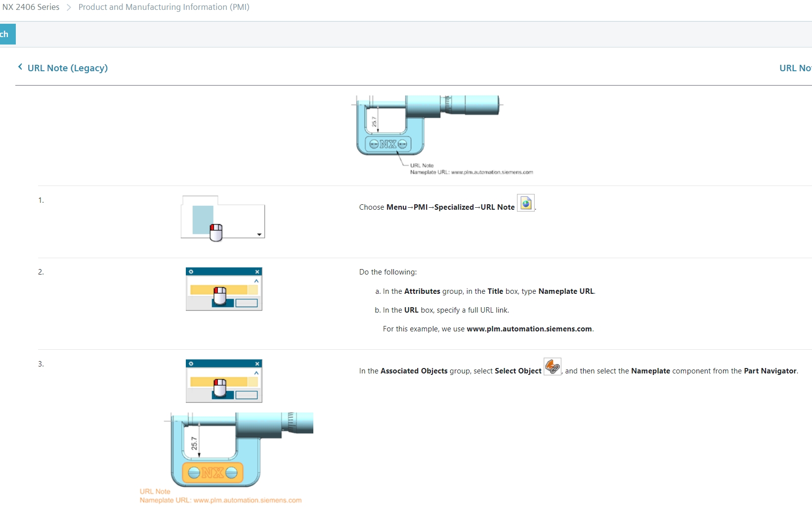
Task: Click the 'Menu→PMI→Specialized→URL Note' text
Action: (450, 207)
